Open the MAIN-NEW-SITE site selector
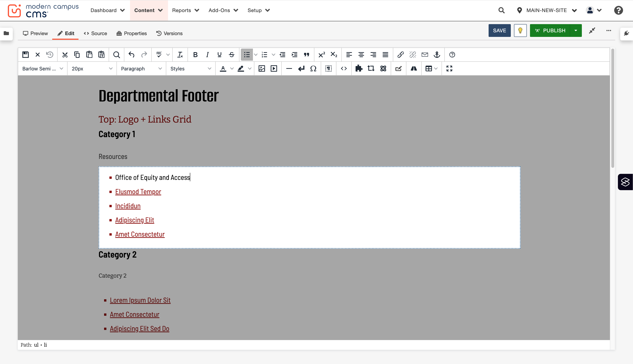The image size is (633, 364). coord(547,10)
